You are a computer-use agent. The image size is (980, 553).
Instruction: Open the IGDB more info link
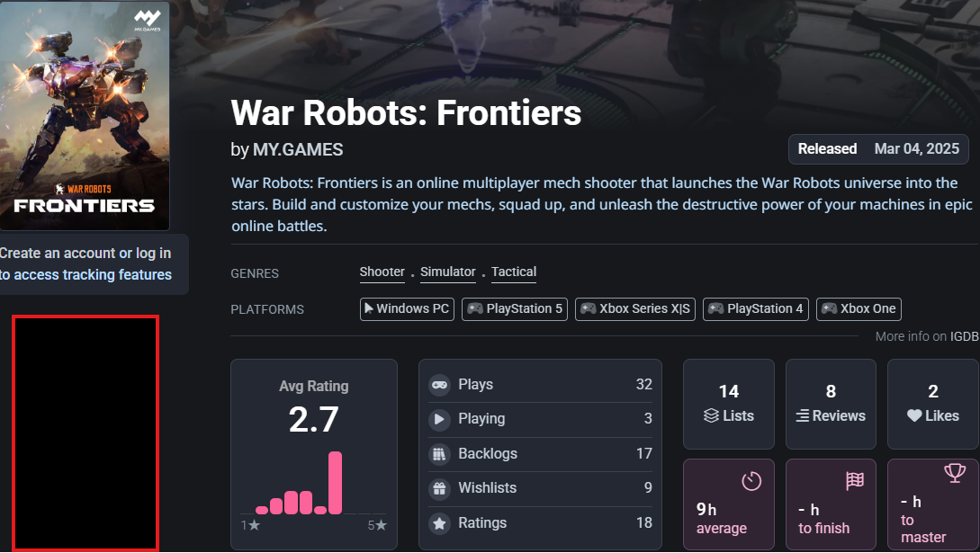(965, 336)
